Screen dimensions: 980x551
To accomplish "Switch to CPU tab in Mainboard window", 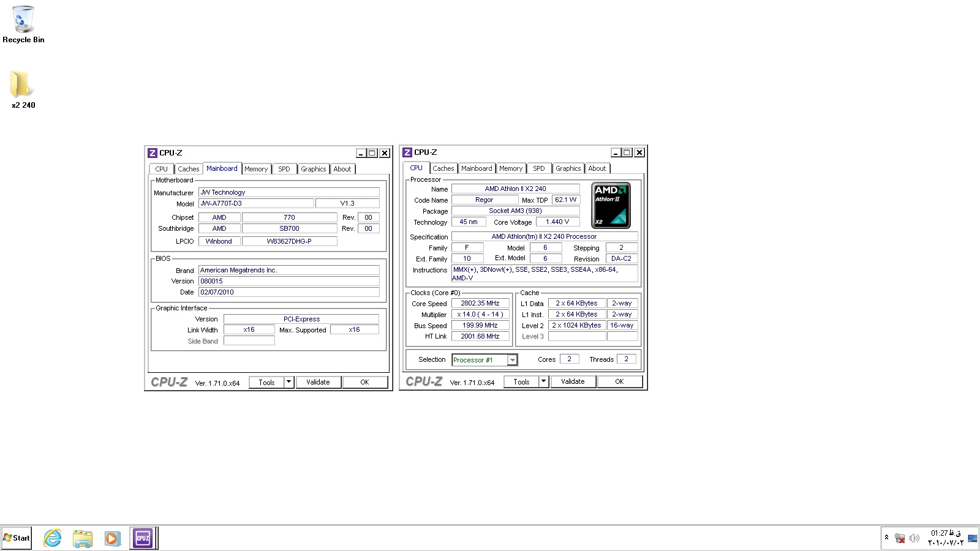I will coord(162,169).
